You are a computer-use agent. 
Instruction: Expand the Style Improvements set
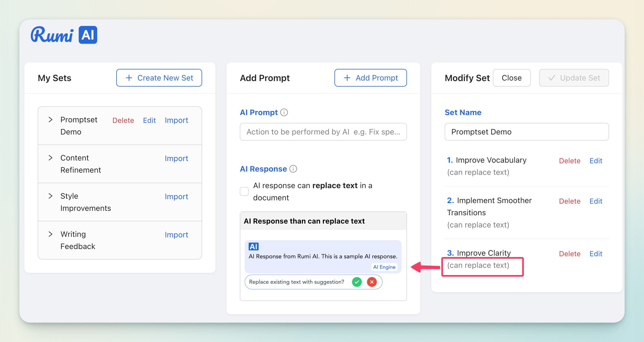pyautogui.click(x=50, y=196)
